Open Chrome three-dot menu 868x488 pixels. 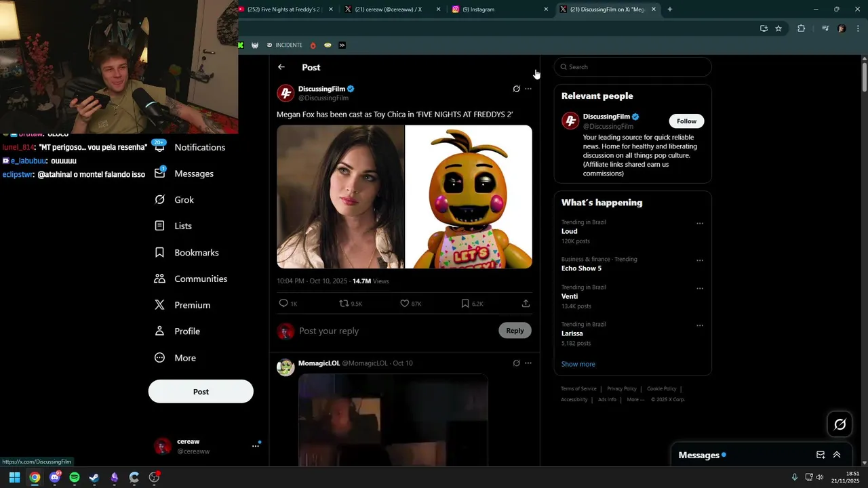[858, 28]
